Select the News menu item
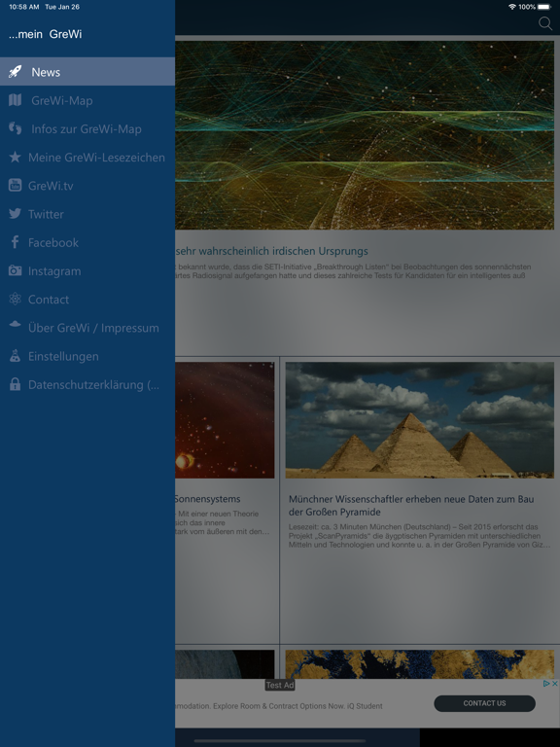This screenshot has height=747, width=560. (87, 72)
